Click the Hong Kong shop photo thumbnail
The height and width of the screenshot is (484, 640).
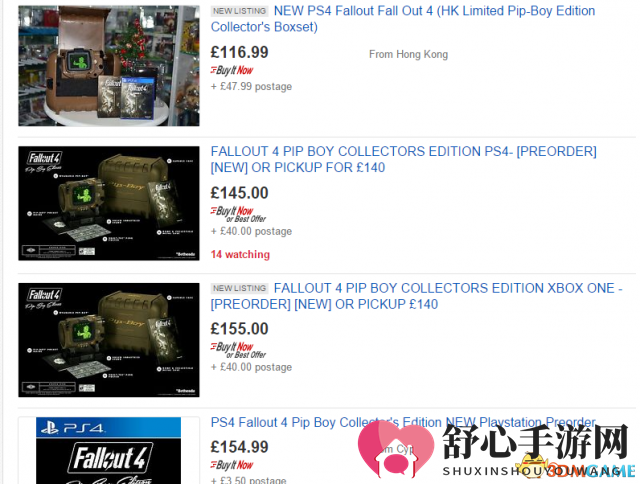pos(109,66)
